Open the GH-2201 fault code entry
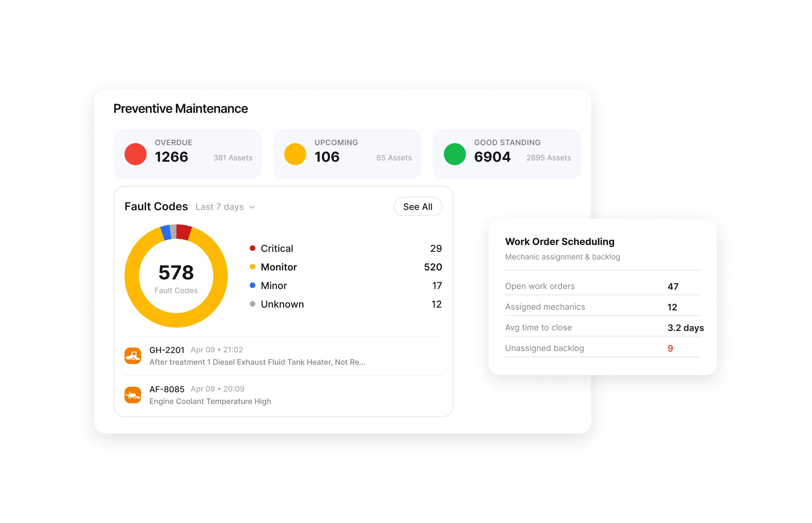 284,356
